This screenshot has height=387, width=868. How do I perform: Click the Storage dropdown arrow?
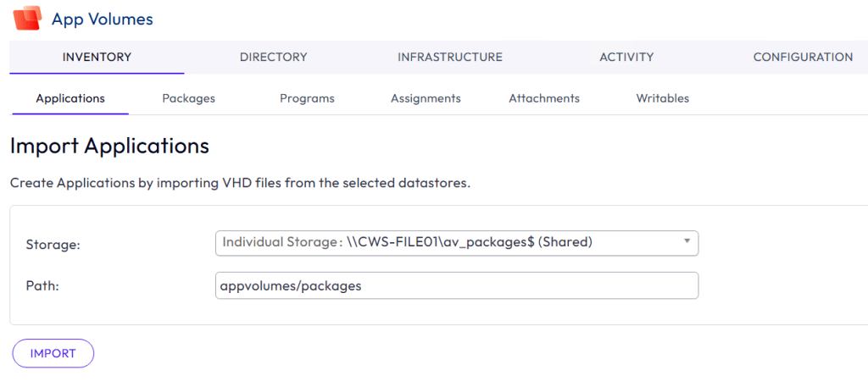point(687,241)
